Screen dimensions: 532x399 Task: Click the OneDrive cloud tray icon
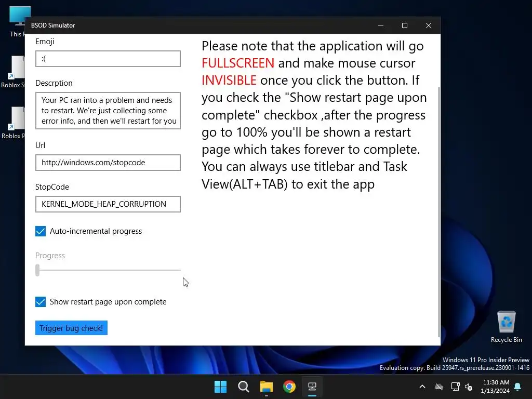[x=439, y=387]
